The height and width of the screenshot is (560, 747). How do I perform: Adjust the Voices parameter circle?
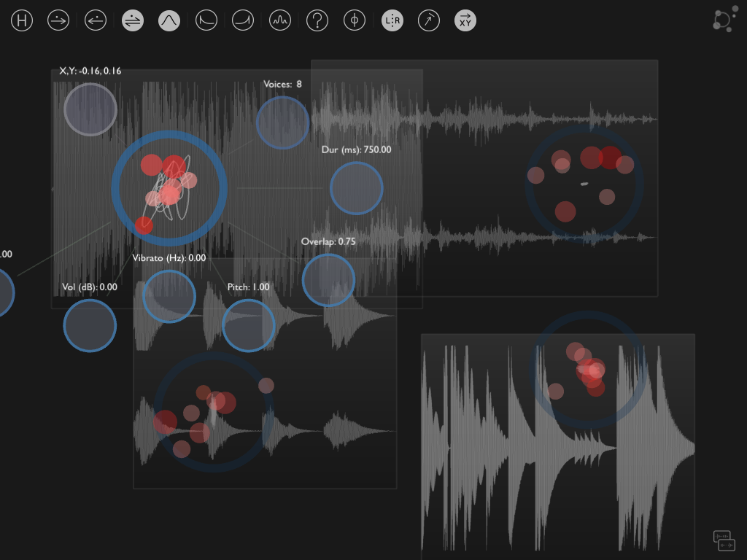tap(282, 122)
